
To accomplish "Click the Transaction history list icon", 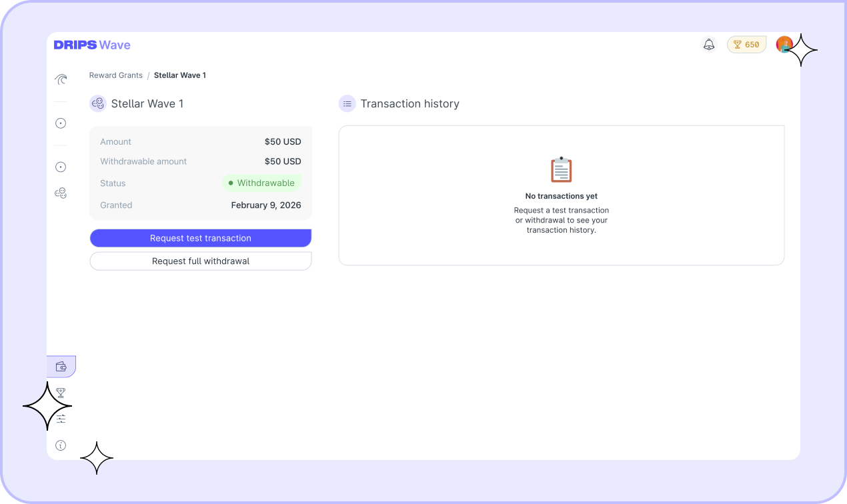I will pos(347,104).
